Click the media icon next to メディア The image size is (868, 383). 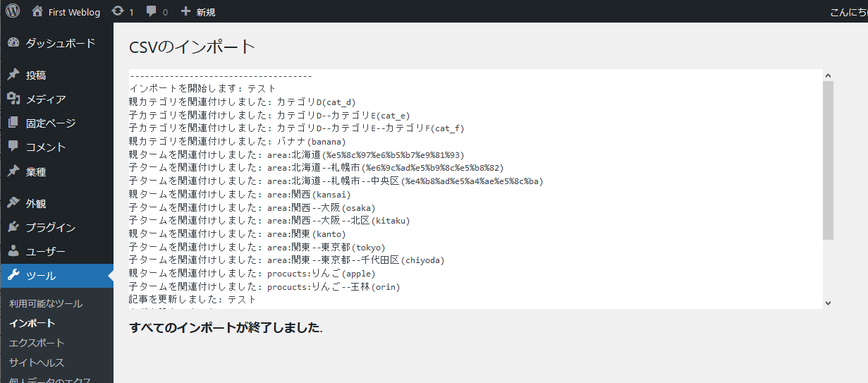tap(13, 99)
